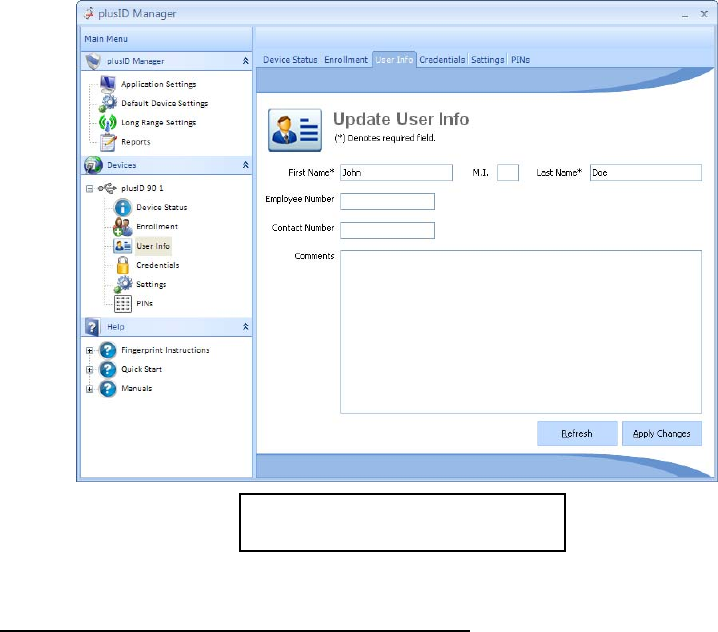This screenshot has width=718, height=632.
Task: Click the First Name input field
Action: 396,173
